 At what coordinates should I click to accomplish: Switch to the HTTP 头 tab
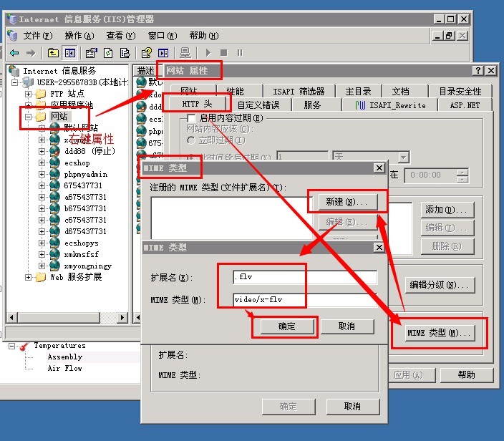click(x=193, y=105)
